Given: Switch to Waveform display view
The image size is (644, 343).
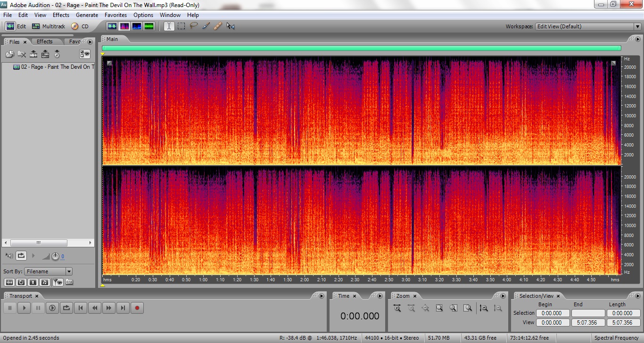Looking at the screenshot, I should pyautogui.click(x=112, y=26).
